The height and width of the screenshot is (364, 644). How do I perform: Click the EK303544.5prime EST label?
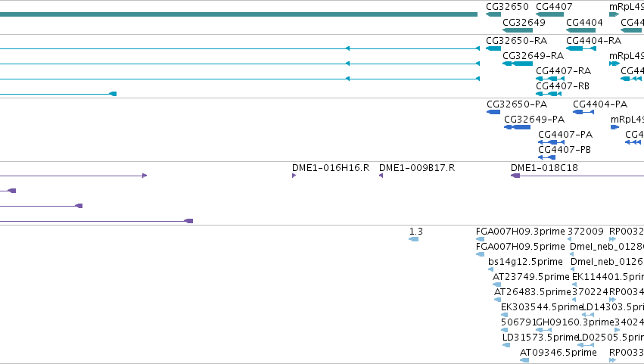click(x=542, y=307)
